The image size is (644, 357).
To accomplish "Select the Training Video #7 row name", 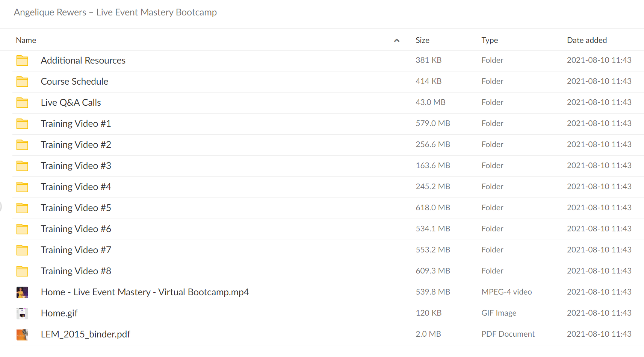I will [76, 250].
